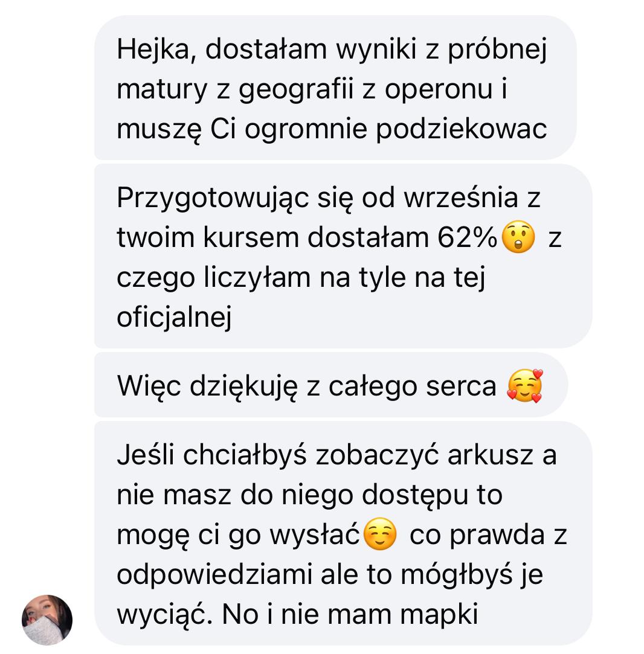Viewport: 644px width, 654px height.
Task: Click the word podziekowac
Action: 461,129
